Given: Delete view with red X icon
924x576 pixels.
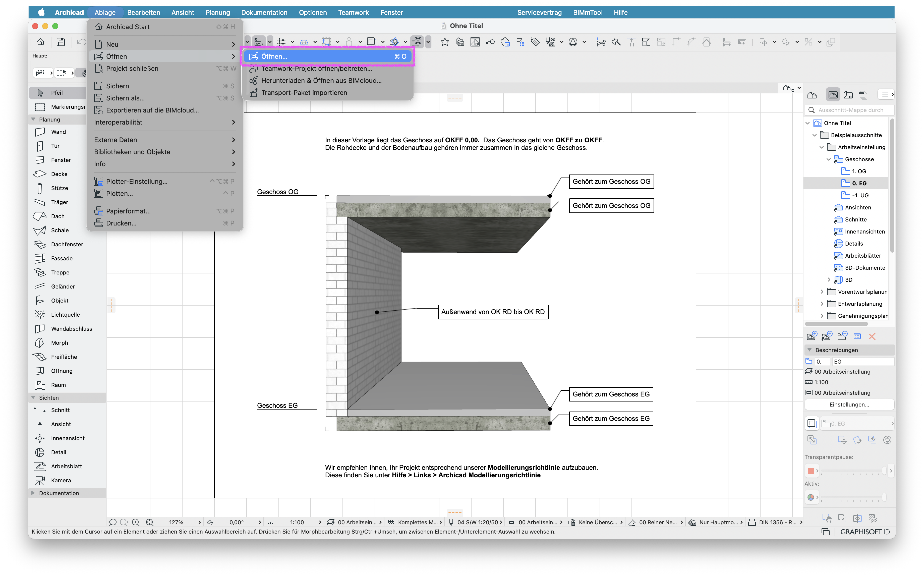Looking at the screenshot, I should tap(872, 336).
